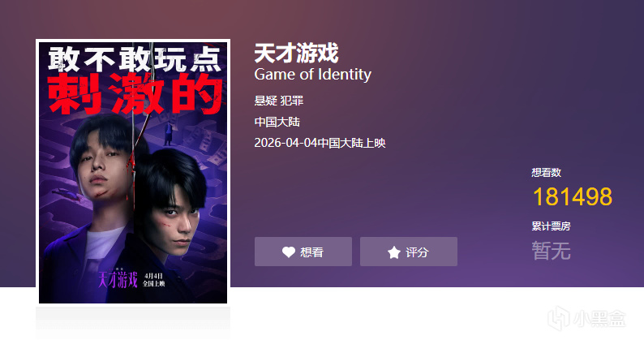Click the 小黑盒 watermark text
The width and height of the screenshot is (644, 340).
[x=599, y=318]
